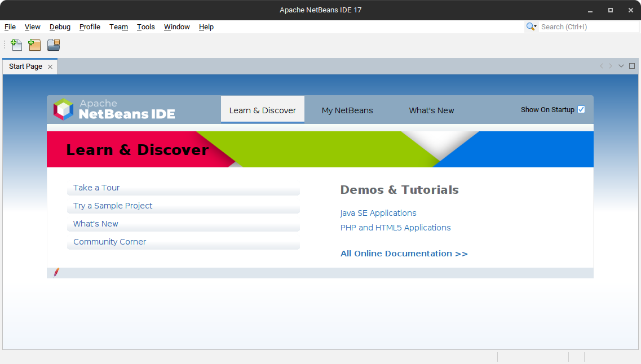Open the Tools menu

coord(145,26)
